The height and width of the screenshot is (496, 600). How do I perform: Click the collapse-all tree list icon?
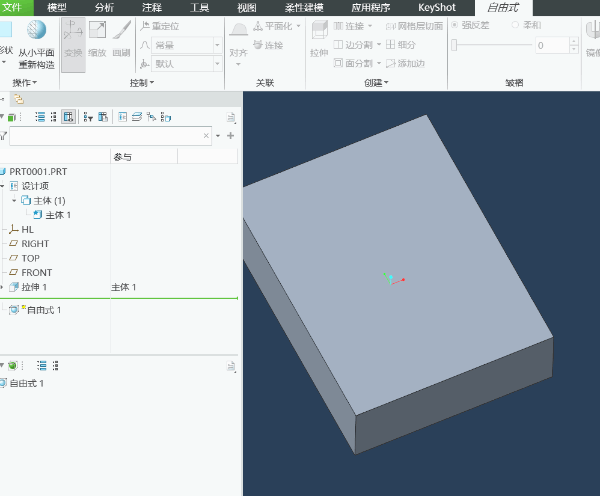pos(54,117)
